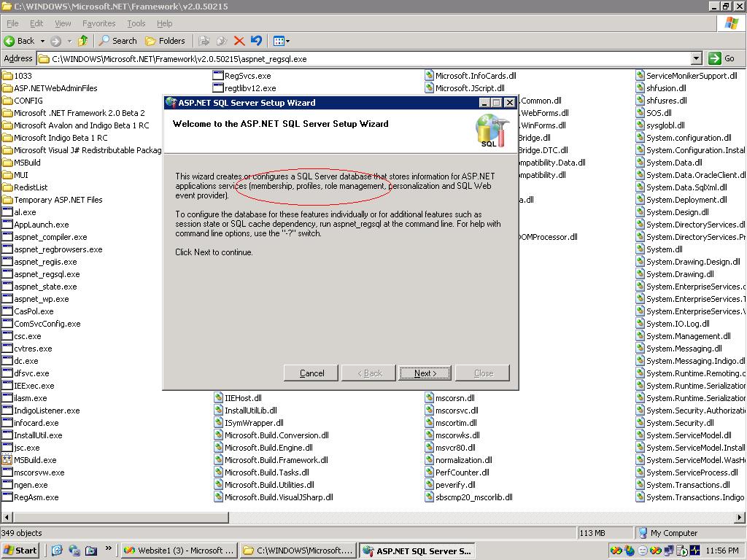747x560 pixels.
Task: Open the Favorites menu
Action: (98, 23)
